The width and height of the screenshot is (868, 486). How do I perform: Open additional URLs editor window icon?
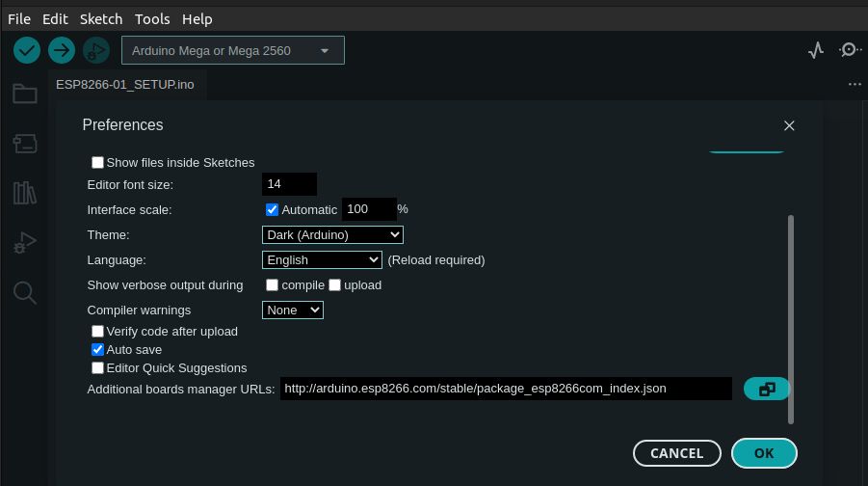click(766, 389)
